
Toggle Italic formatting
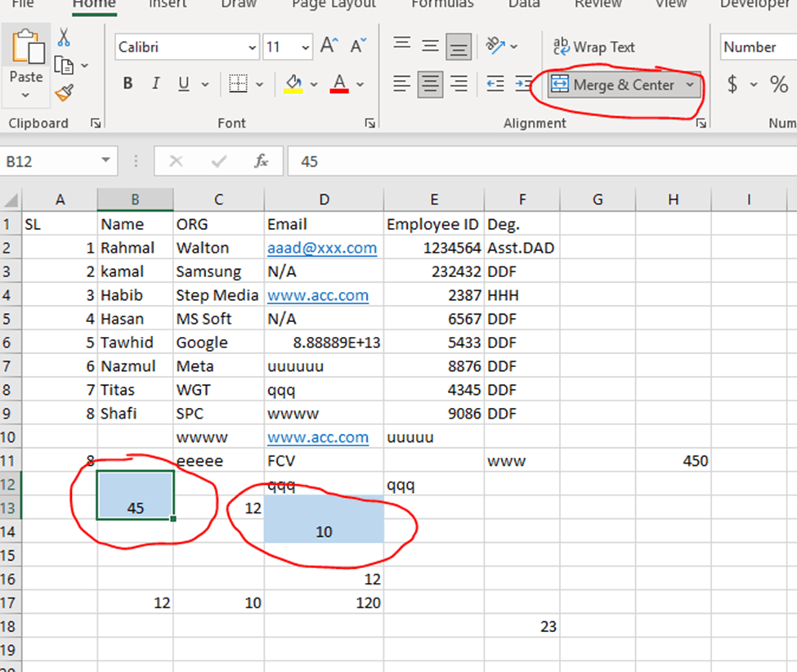(x=156, y=83)
